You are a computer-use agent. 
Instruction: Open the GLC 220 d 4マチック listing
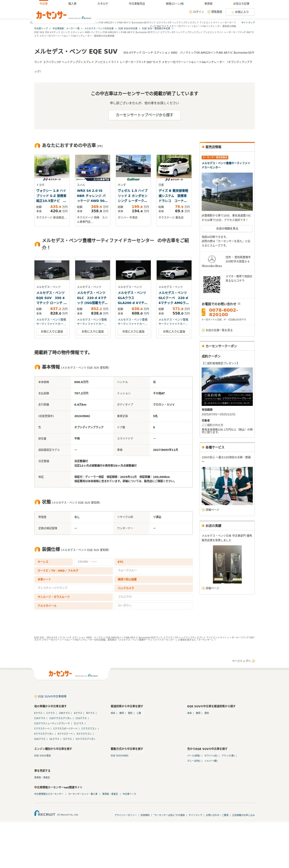(x=92, y=297)
